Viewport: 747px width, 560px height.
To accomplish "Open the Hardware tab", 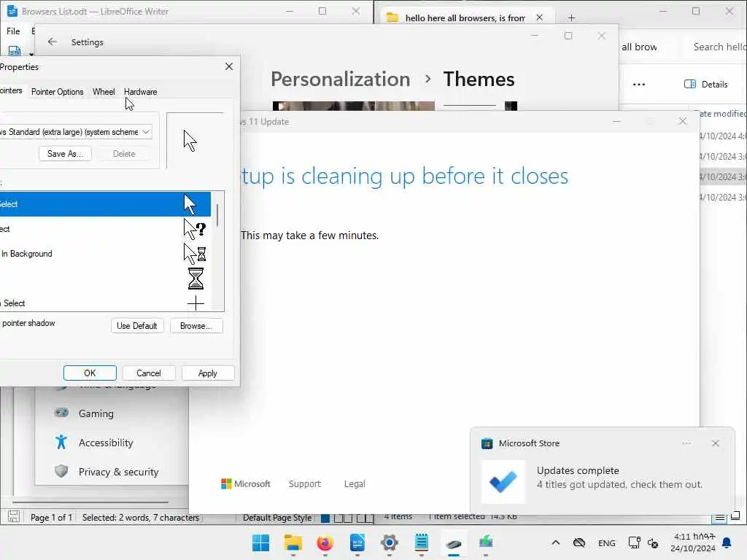I will point(140,91).
